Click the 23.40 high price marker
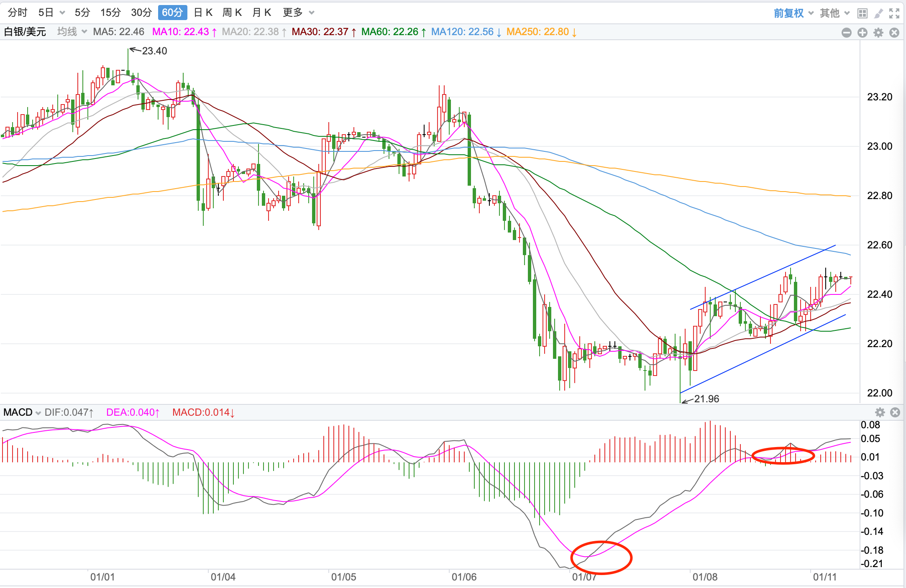This screenshot has height=588, width=906. 154,51
